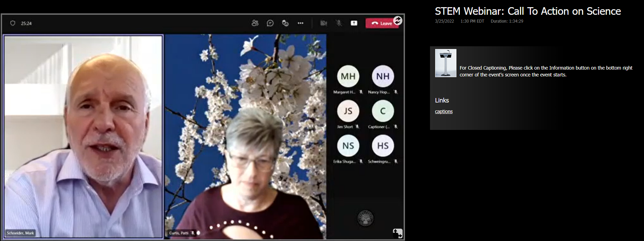This screenshot has height=241, width=644.
Task: Open the captions link under Links
Action: pos(443,111)
